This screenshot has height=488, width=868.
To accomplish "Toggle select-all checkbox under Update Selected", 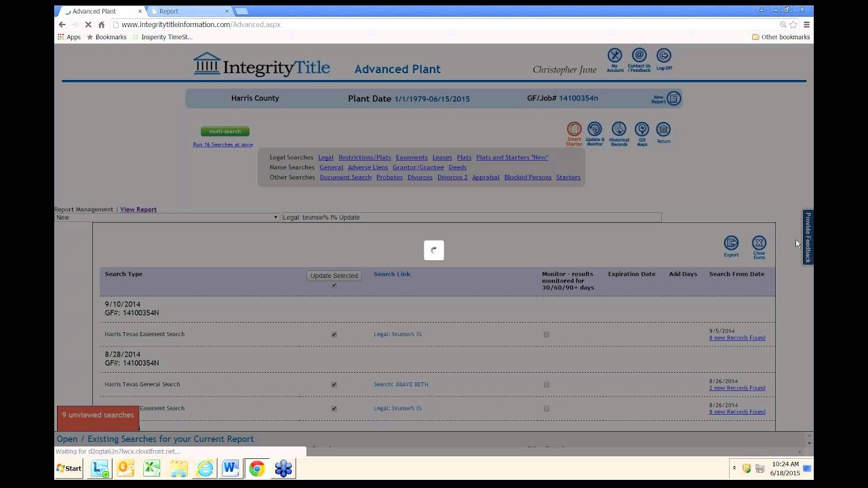I will (334, 285).
